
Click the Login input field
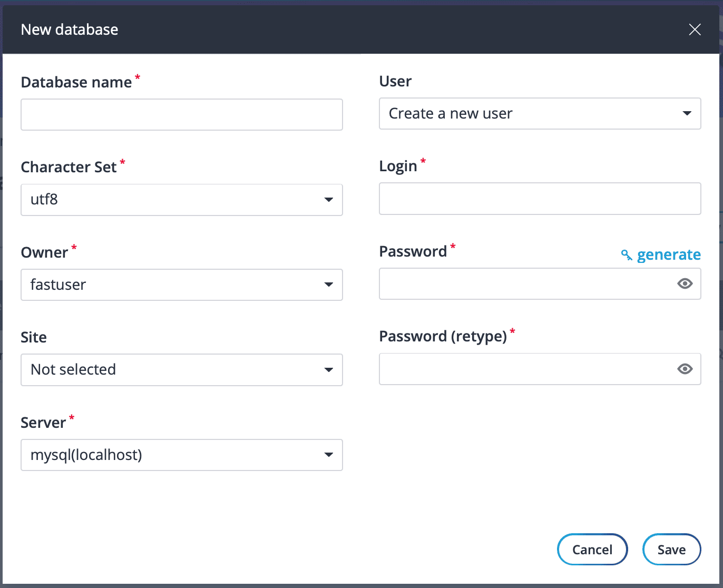click(x=540, y=199)
